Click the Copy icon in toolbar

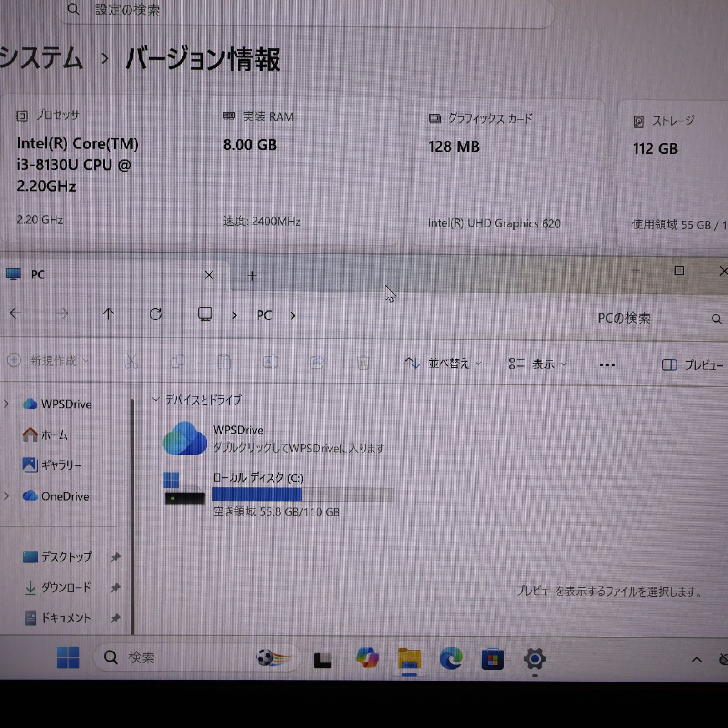[178, 362]
